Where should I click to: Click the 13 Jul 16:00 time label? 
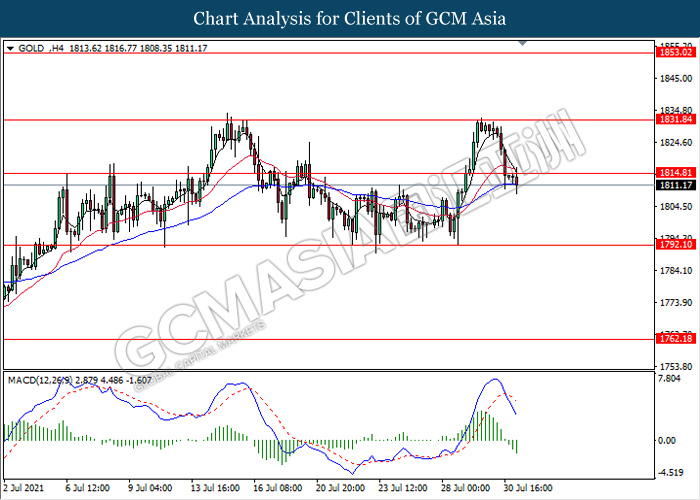click(x=215, y=488)
